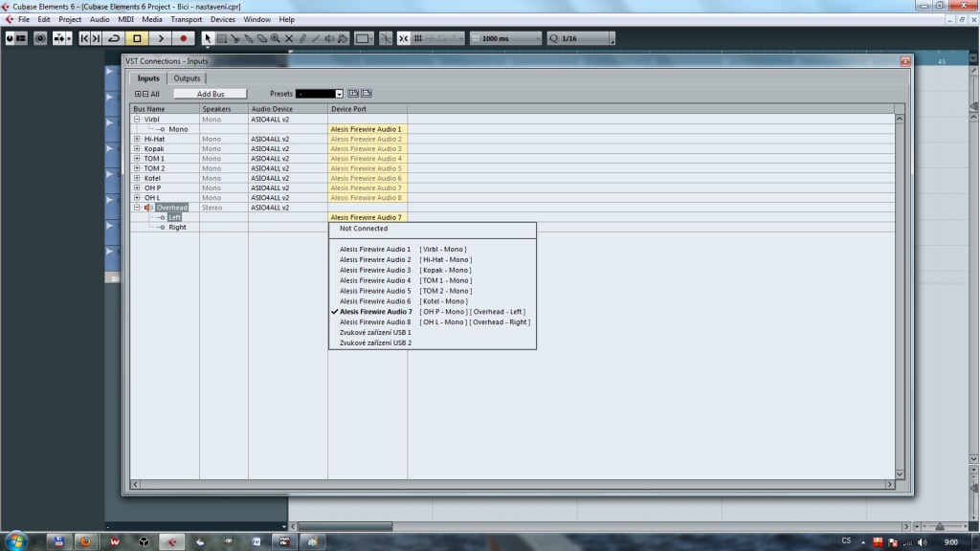Click the Add Bus button

(x=211, y=94)
